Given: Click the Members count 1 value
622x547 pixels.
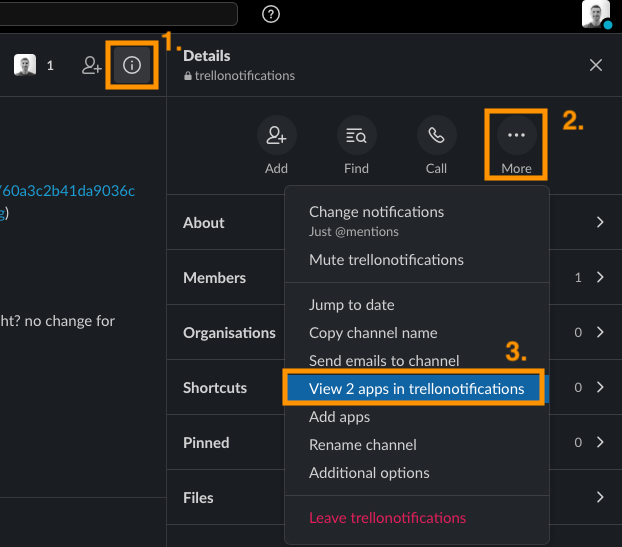Looking at the screenshot, I should click(x=578, y=278).
